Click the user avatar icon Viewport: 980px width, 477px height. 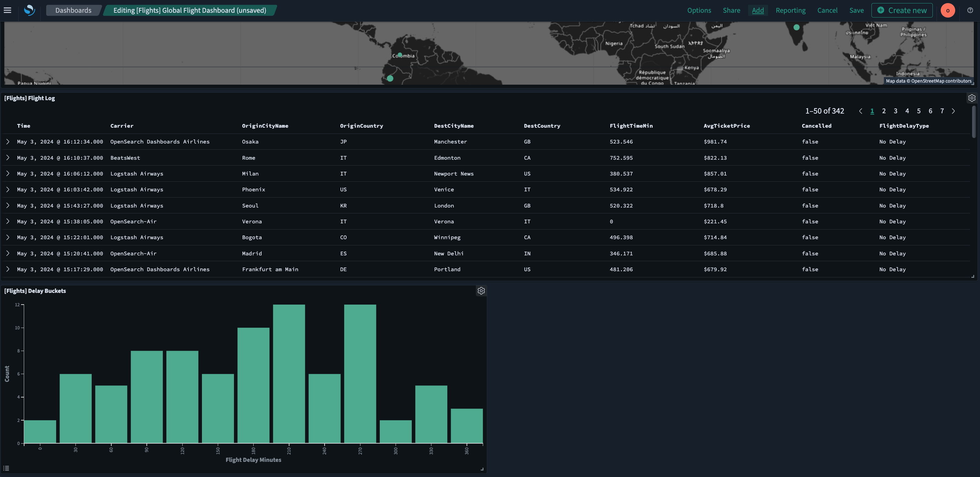point(948,10)
